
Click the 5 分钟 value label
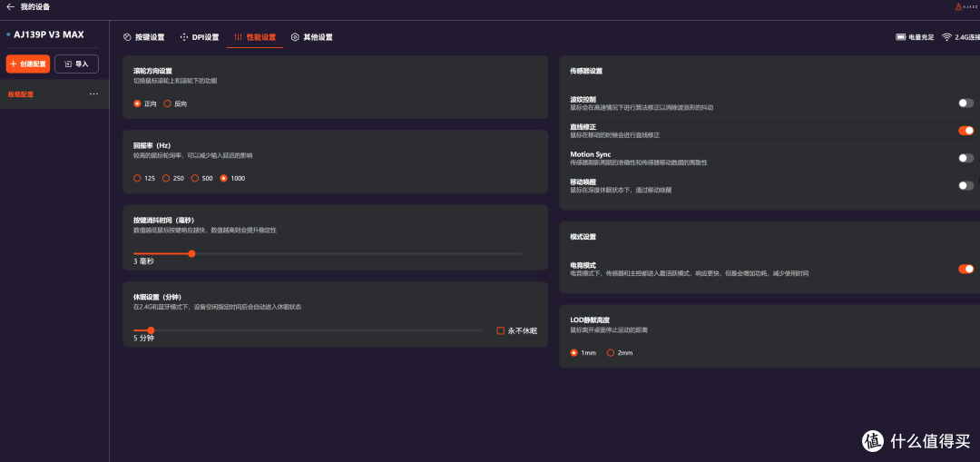143,339
